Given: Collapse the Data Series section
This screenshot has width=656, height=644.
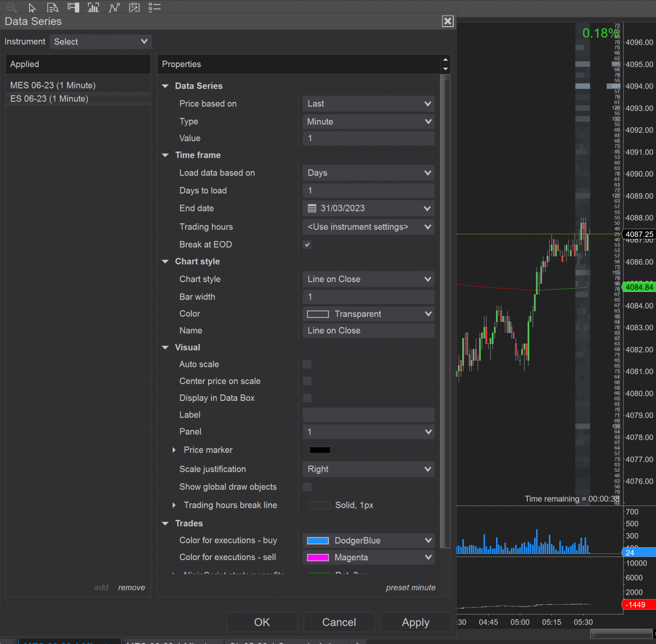Looking at the screenshot, I should pyautogui.click(x=165, y=86).
